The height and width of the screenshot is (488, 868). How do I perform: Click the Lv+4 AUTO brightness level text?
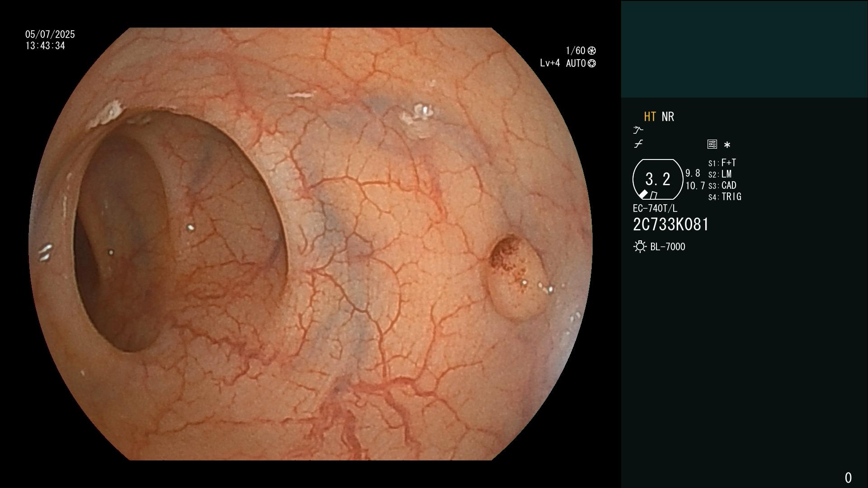[x=563, y=63]
